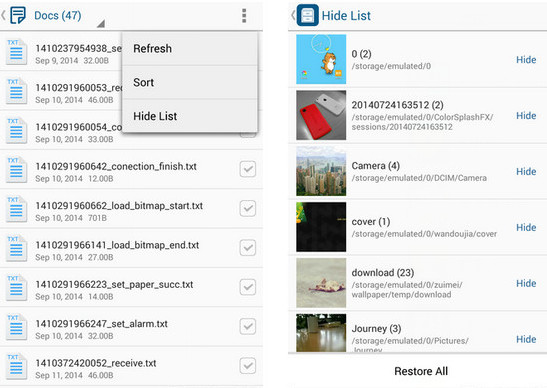Tap path /storage/emulated/0/DCIM/Camera

tap(419, 178)
